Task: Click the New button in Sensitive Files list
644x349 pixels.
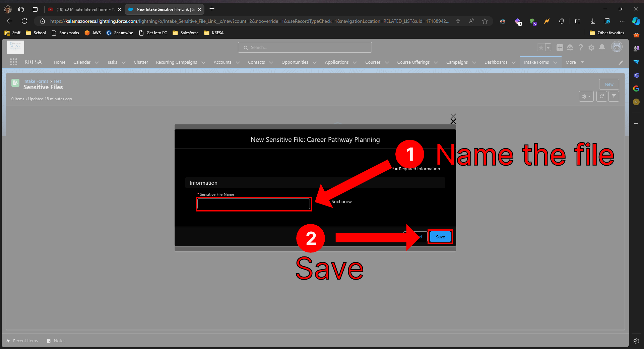Action: pos(609,84)
